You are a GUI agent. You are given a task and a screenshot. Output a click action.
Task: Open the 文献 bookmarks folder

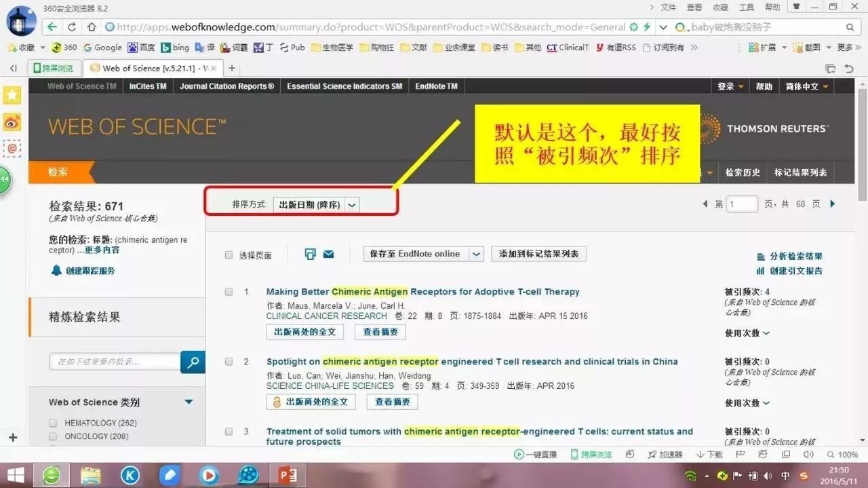tap(414, 48)
